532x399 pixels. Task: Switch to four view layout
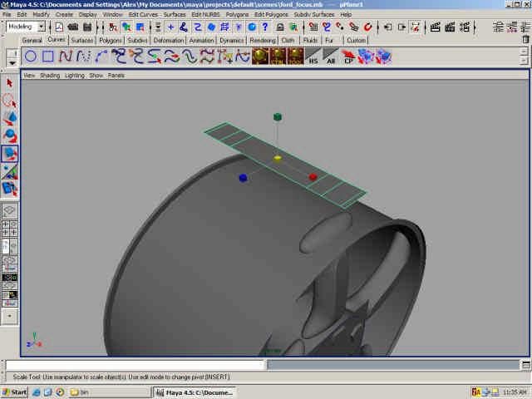click(x=10, y=229)
